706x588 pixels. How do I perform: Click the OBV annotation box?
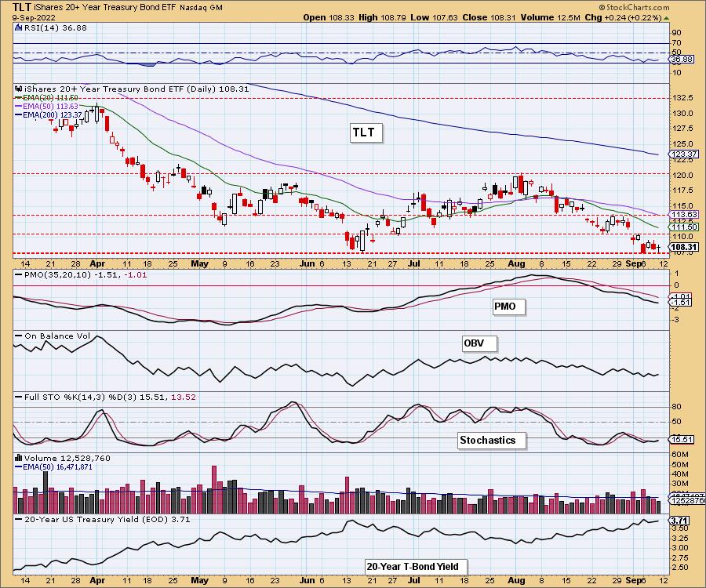click(479, 343)
